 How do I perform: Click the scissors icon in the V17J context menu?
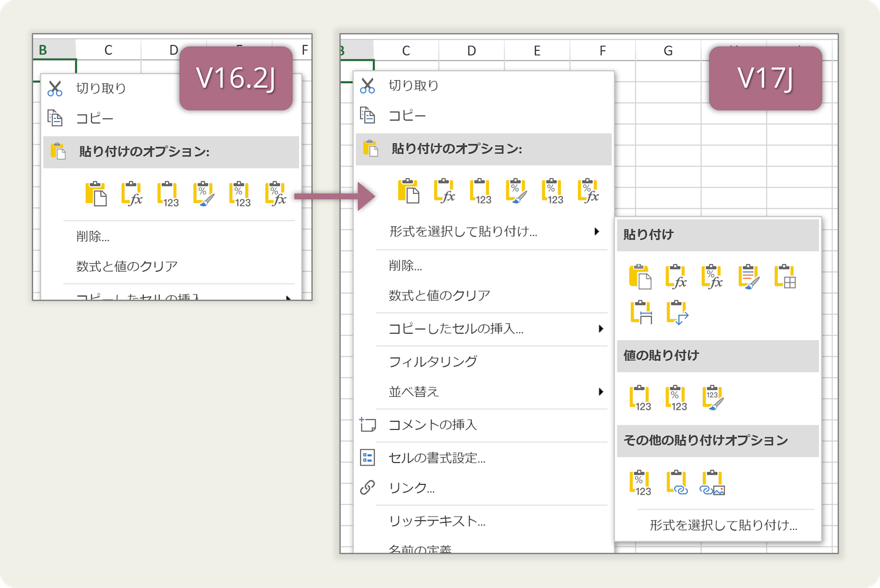[x=367, y=86]
